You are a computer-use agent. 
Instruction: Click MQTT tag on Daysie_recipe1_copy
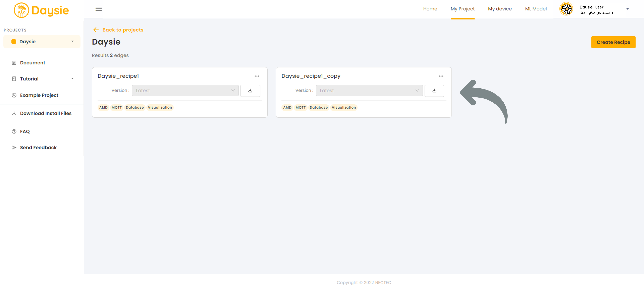tap(300, 108)
